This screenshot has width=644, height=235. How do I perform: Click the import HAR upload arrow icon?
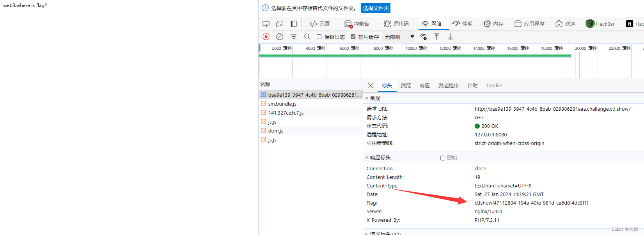point(436,37)
